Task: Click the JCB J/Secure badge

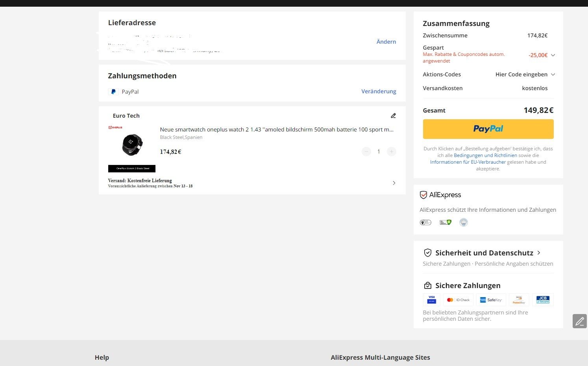Action: click(x=543, y=299)
